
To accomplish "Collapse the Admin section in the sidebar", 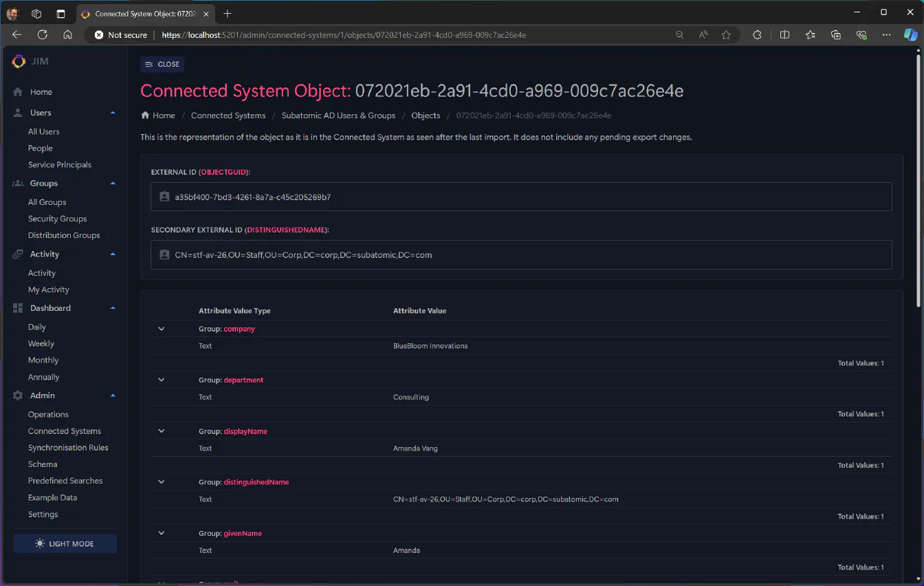I will (112, 395).
